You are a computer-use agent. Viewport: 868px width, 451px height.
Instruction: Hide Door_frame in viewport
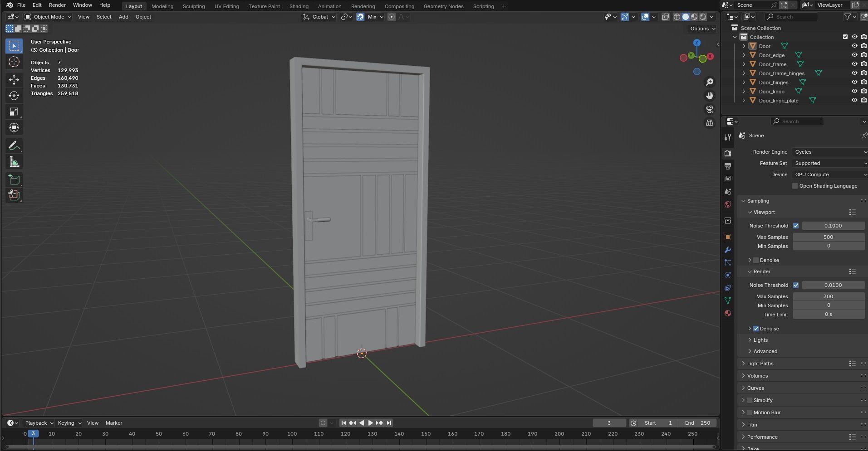tap(854, 64)
